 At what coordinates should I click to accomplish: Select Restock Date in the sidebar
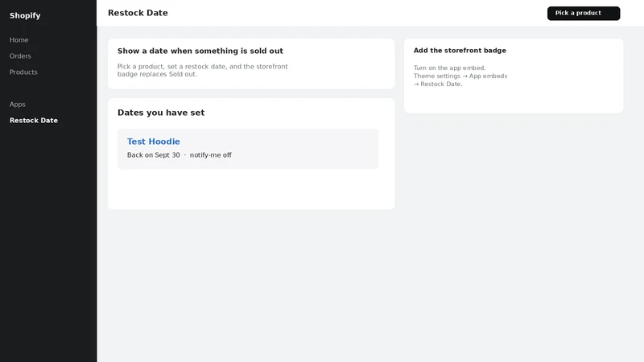click(x=34, y=120)
